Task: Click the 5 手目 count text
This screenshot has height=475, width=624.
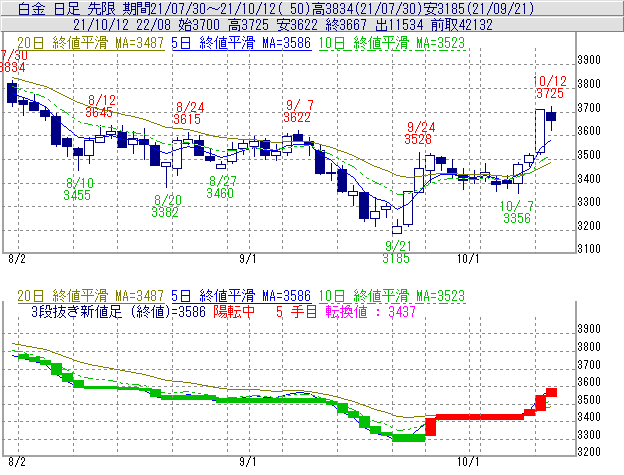Action: click(296, 311)
